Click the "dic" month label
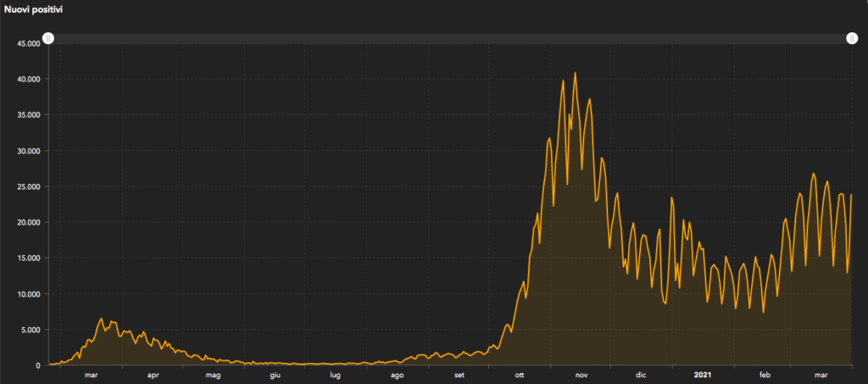This screenshot has height=384, width=868. point(641,375)
